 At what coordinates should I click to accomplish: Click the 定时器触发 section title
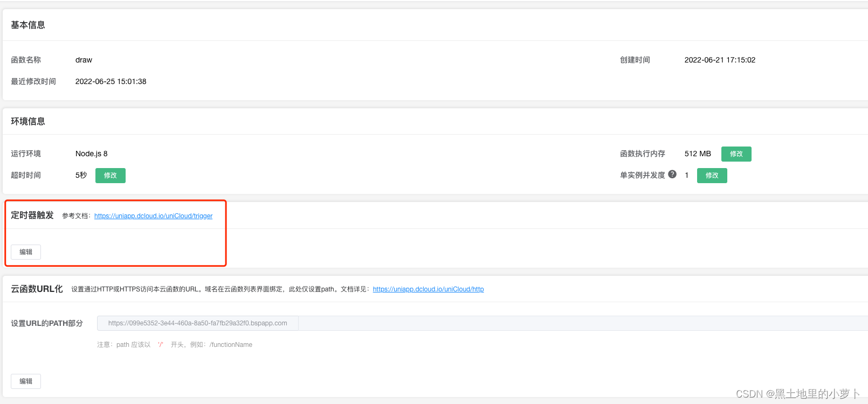tap(32, 215)
